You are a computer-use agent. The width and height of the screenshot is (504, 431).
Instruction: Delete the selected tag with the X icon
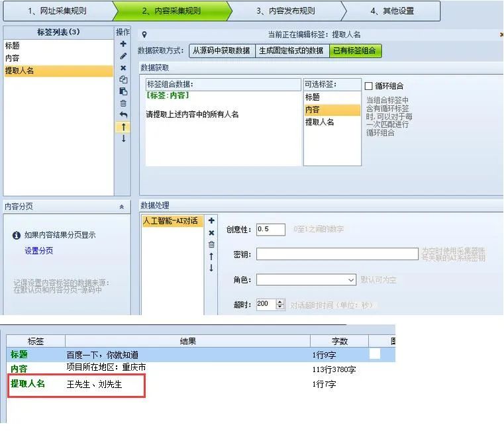coord(123,68)
